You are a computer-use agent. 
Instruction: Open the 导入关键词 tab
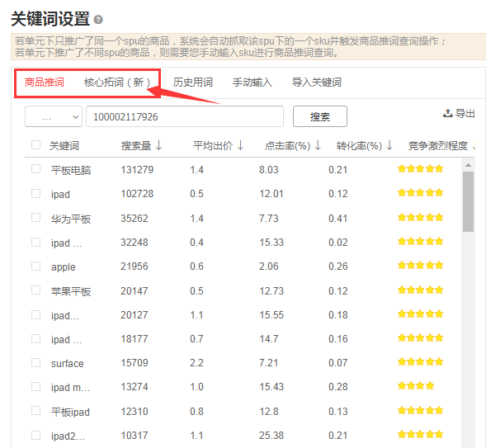tap(317, 83)
